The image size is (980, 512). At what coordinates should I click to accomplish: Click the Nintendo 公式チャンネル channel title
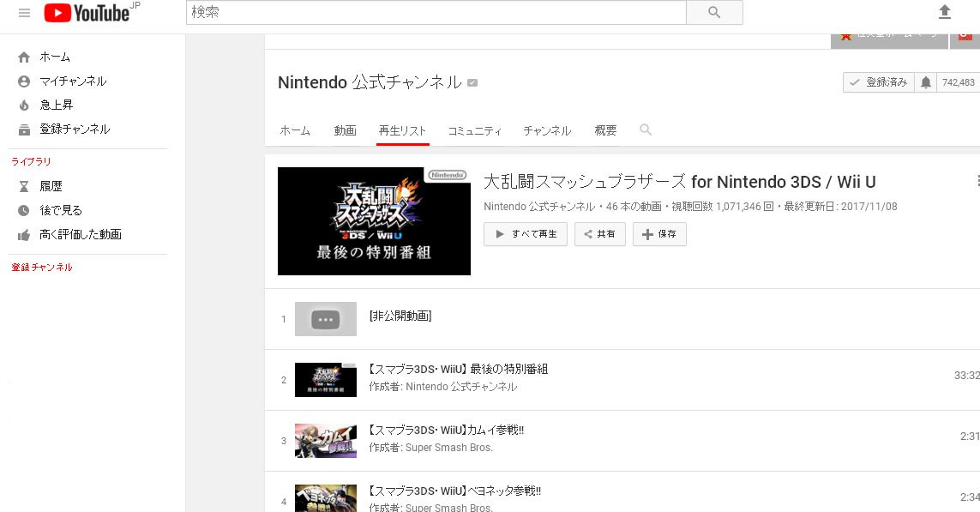coord(370,82)
